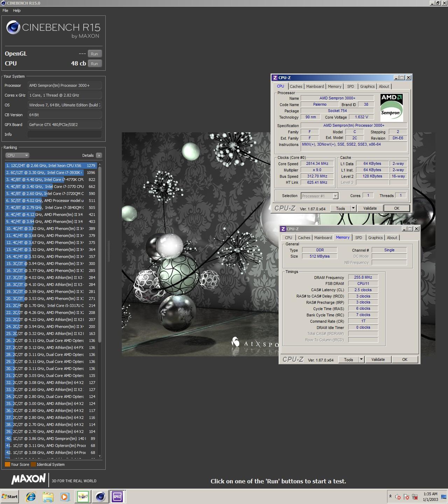Open CPU tab in lower CPU-Z window
Image resolution: width=448 pixels, height=504 pixels.
point(288,238)
